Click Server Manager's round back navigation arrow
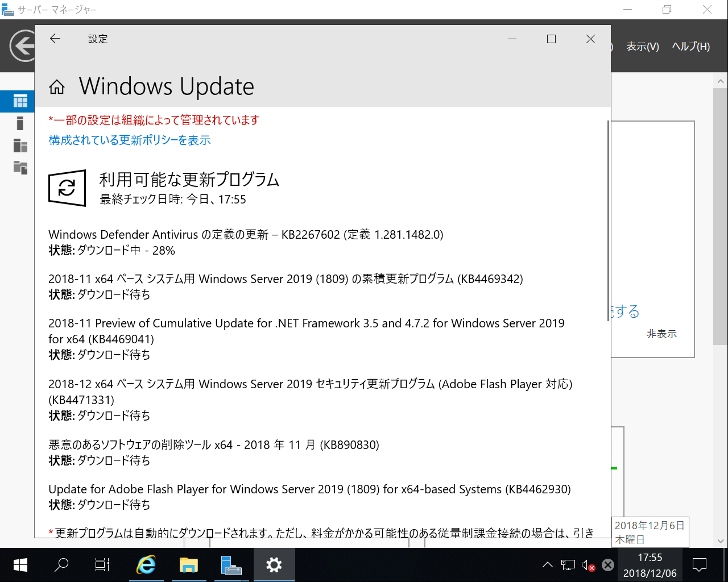This screenshot has width=728, height=582. pyautogui.click(x=24, y=46)
